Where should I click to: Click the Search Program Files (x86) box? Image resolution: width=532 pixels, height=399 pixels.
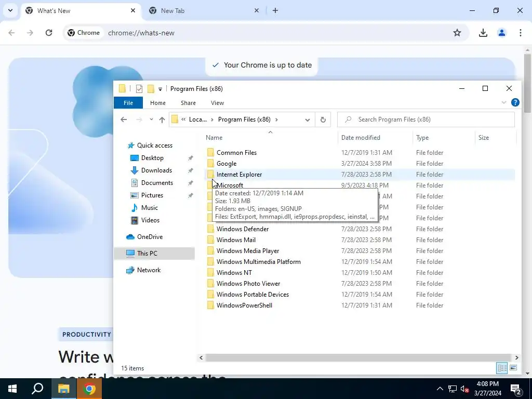coord(426,119)
